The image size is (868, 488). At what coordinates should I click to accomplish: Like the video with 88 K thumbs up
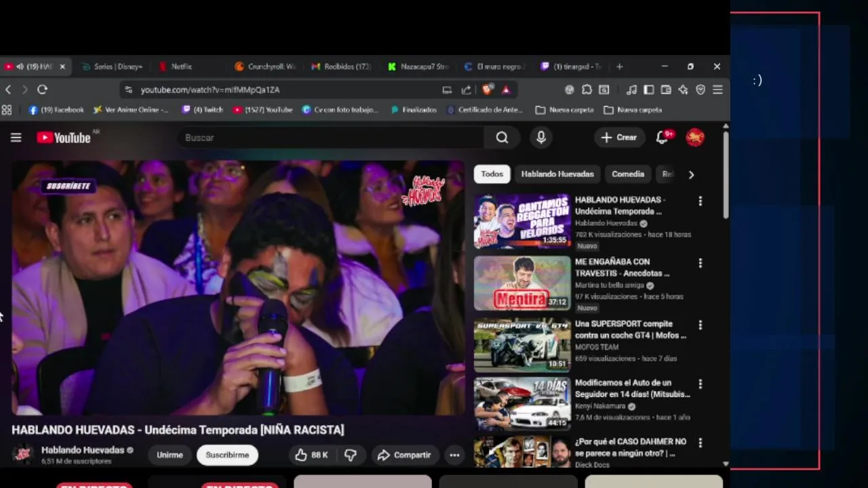click(x=311, y=455)
